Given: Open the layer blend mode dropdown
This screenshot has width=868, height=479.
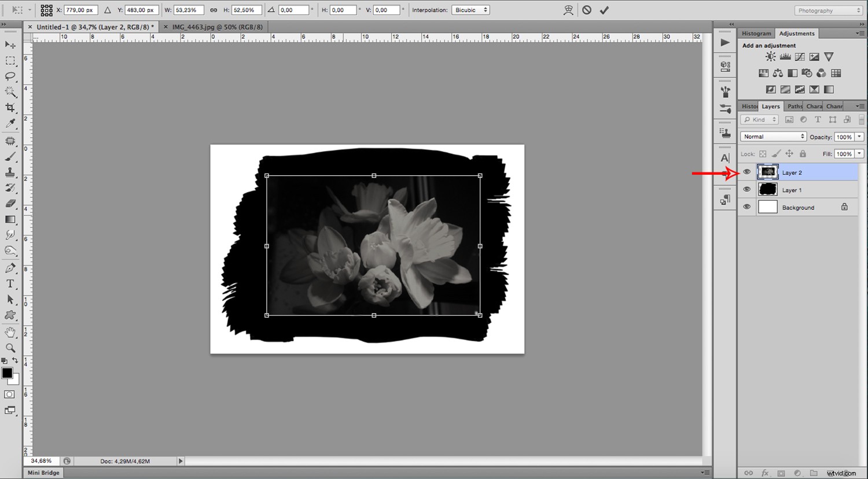Looking at the screenshot, I should pyautogui.click(x=773, y=136).
